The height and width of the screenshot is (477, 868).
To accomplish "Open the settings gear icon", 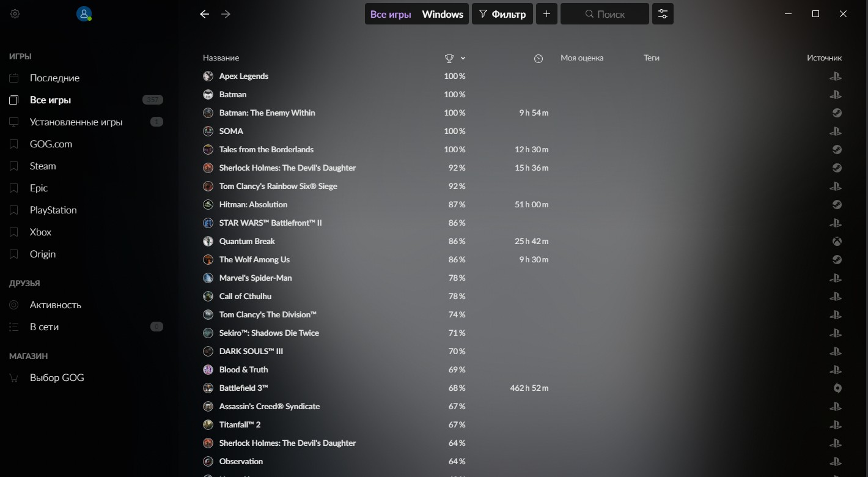I will click(15, 13).
